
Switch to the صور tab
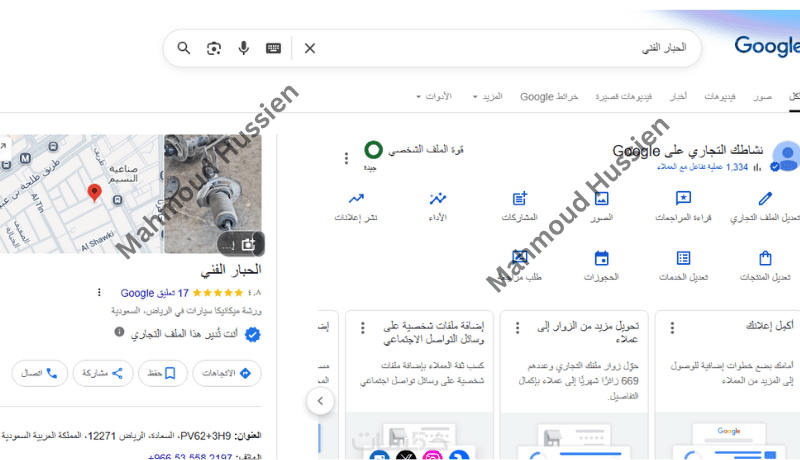(762, 96)
